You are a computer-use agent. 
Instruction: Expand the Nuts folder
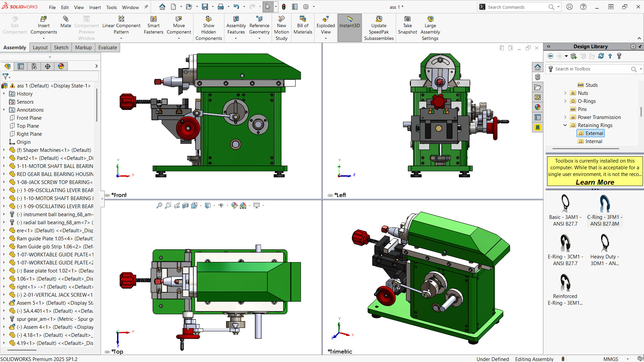coord(565,93)
